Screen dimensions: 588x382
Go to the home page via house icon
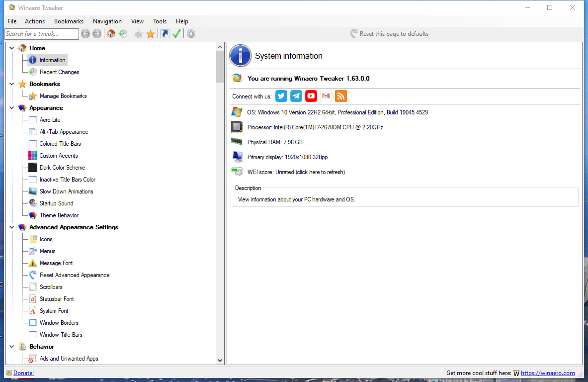(111, 34)
